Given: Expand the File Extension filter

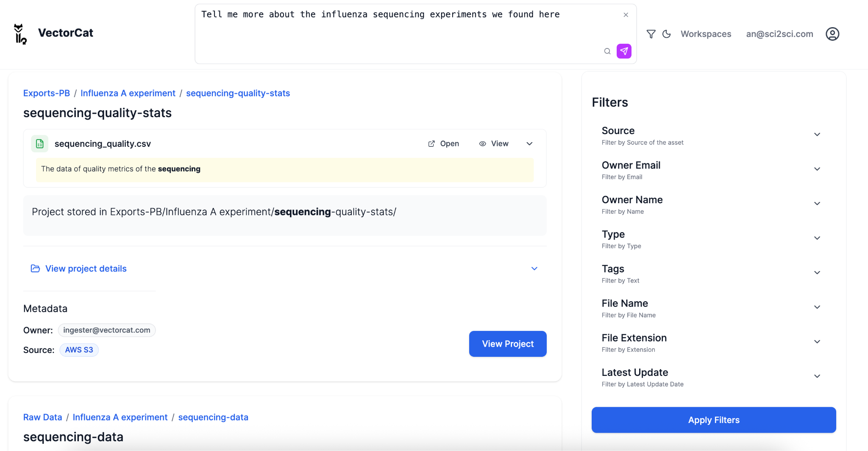Looking at the screenshot, I should click(817, 342).
